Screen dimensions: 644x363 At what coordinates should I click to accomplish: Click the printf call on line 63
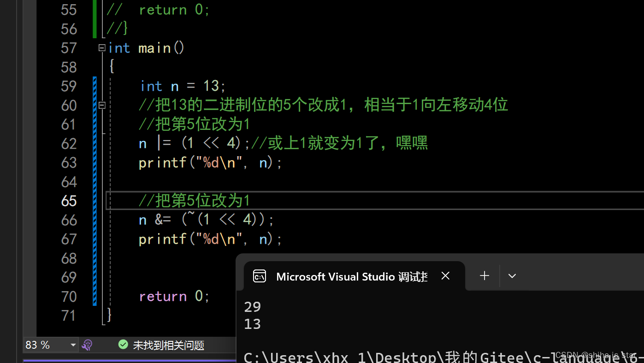tap(210, 163)
